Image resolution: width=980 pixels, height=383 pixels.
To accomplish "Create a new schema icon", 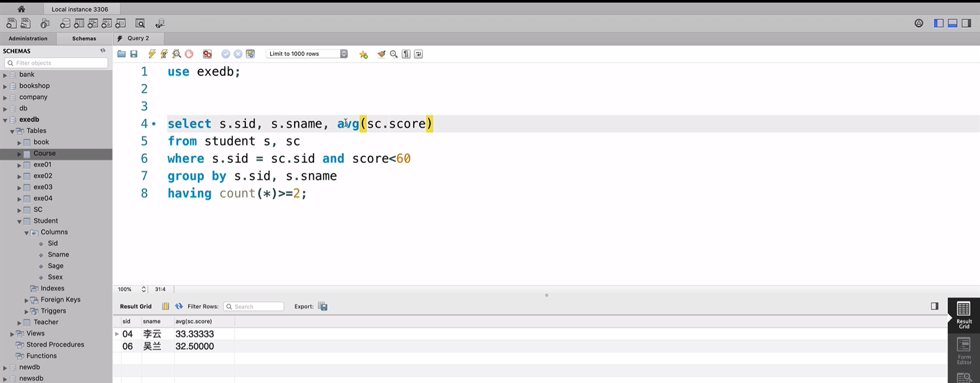I will click(x=65, y=23).
